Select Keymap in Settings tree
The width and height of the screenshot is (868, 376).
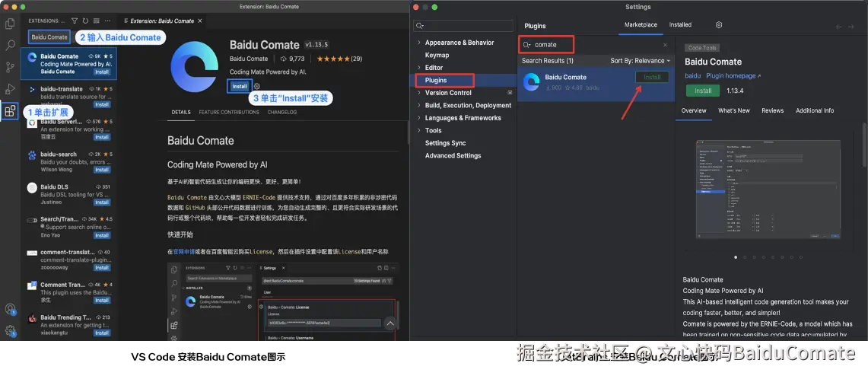(437, 56)
